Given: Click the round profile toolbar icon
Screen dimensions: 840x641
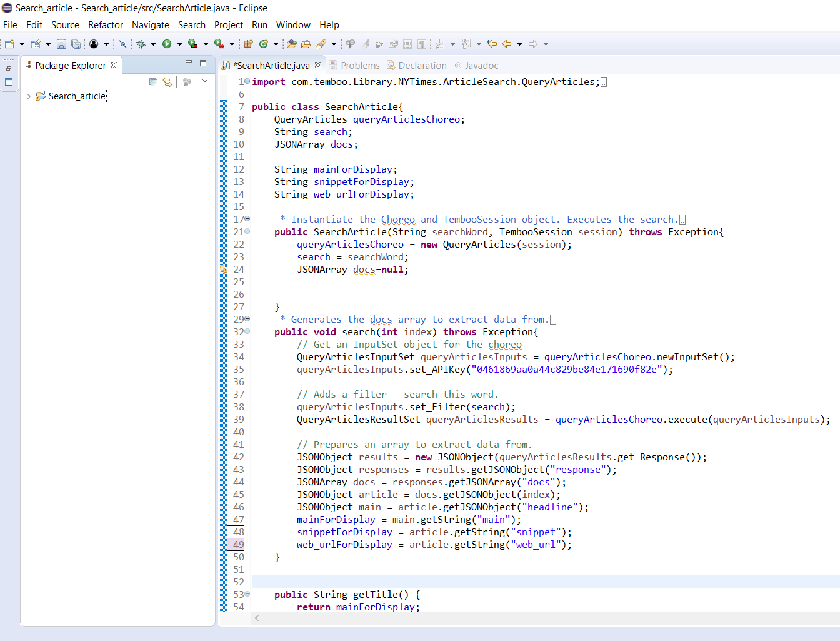Looking at the screenshot, I should (94, 44).
